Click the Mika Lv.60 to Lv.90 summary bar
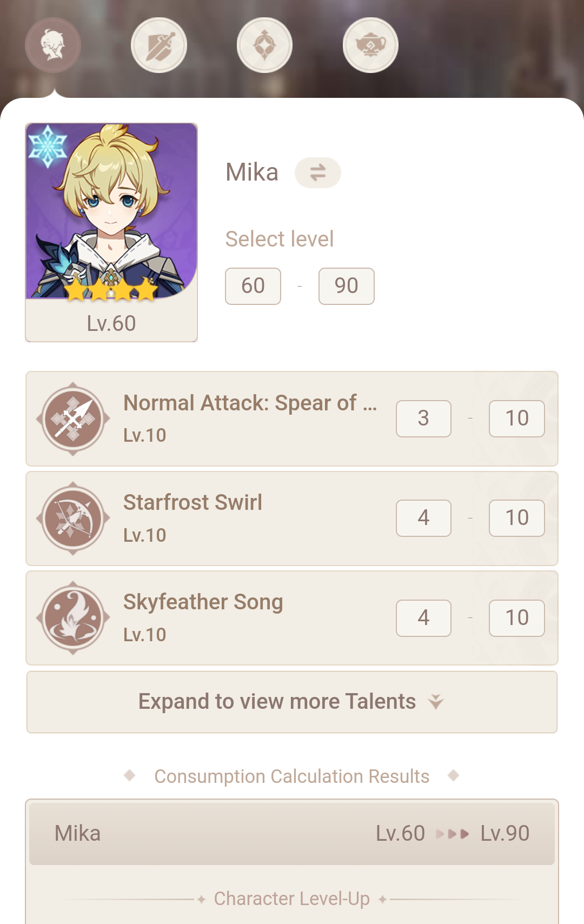584x924 pixels. click(291, 833)
